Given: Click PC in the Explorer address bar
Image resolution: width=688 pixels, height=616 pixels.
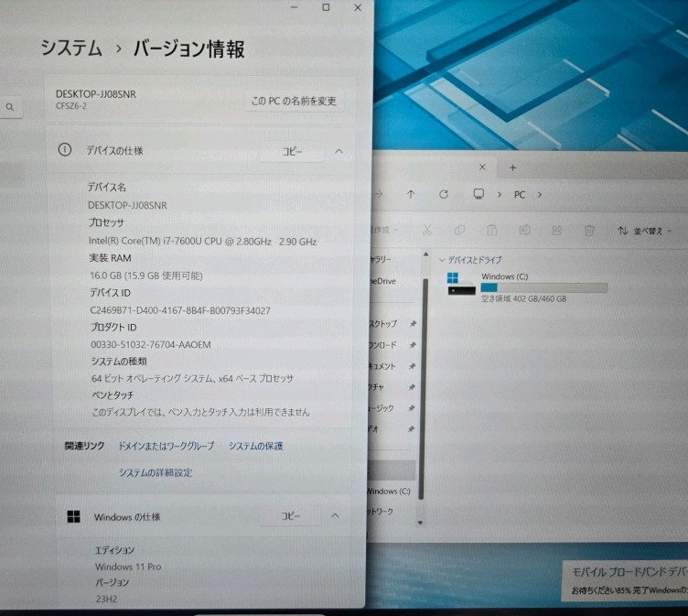Looking at the screenshot, I should click(520, 195).
